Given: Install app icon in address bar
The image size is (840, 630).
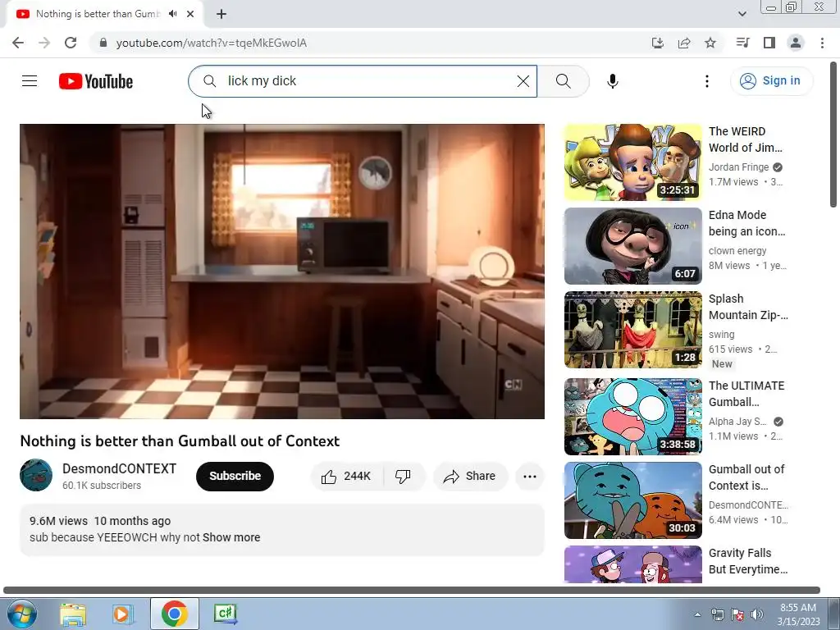Looking at the screenshot, I should 657,43.
